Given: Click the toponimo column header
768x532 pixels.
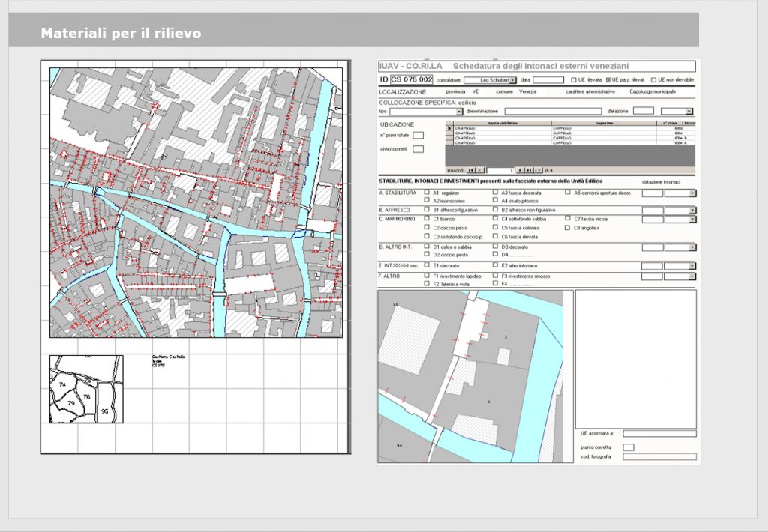Looking at the screenshot, I should point(604,122).
